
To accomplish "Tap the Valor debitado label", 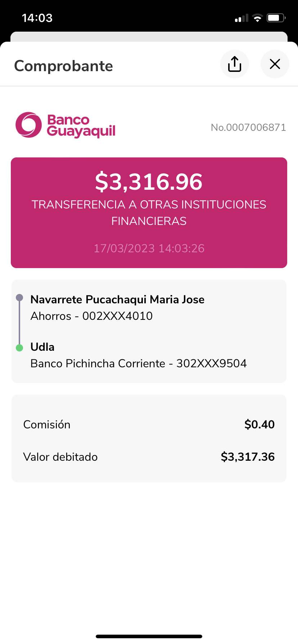I will click(x=60, y=457).
